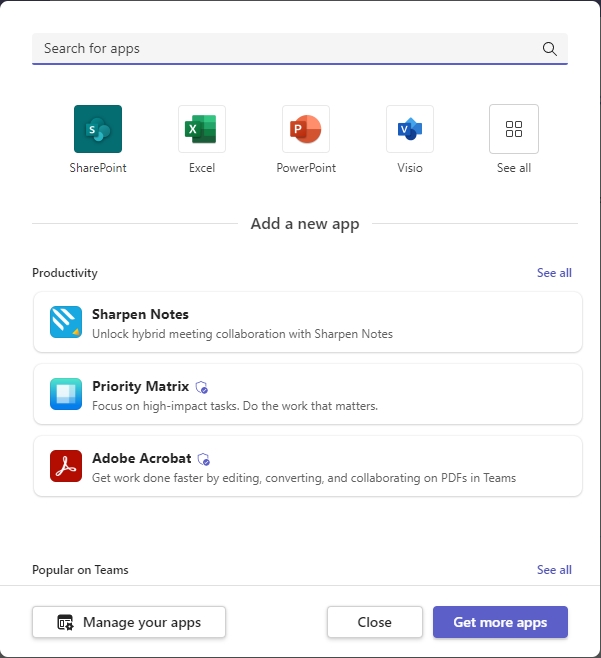Select the Excel app icon

(202, 129)
